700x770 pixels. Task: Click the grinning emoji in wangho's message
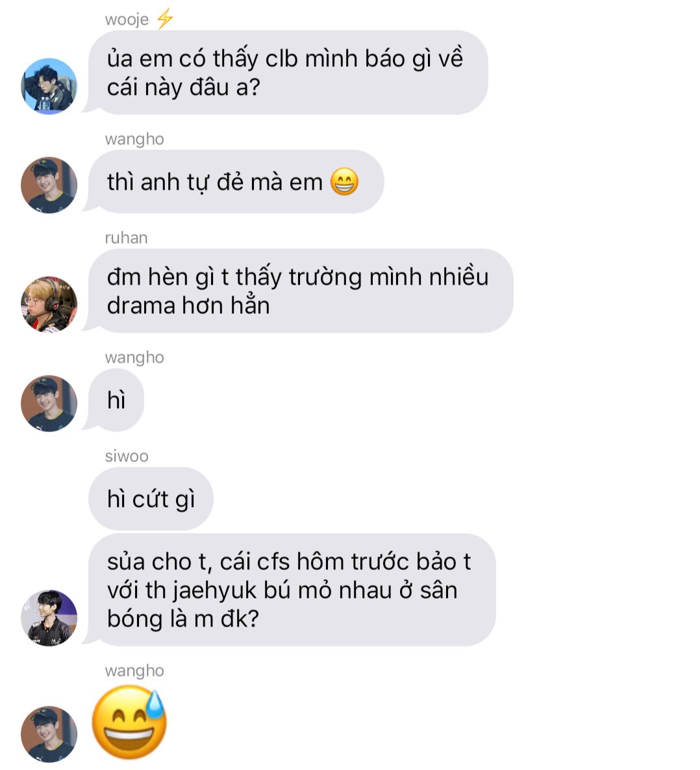(x=344, y=182)
